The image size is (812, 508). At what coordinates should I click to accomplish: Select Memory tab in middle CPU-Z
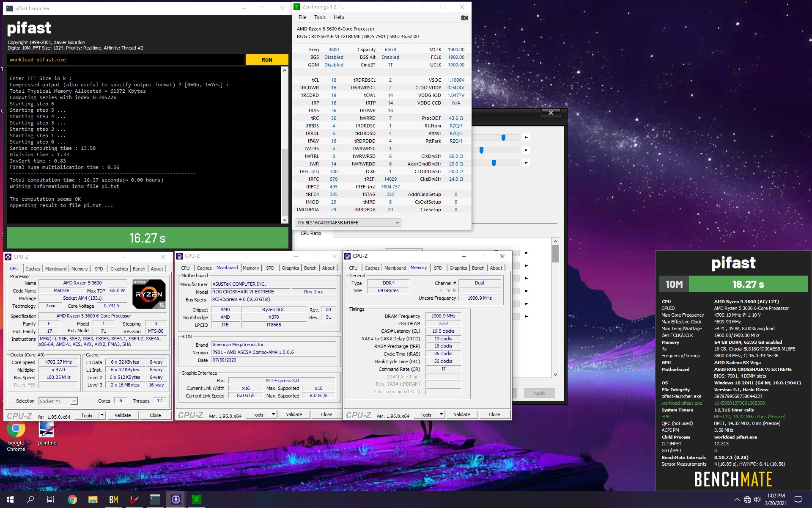[x=251, y=268]
